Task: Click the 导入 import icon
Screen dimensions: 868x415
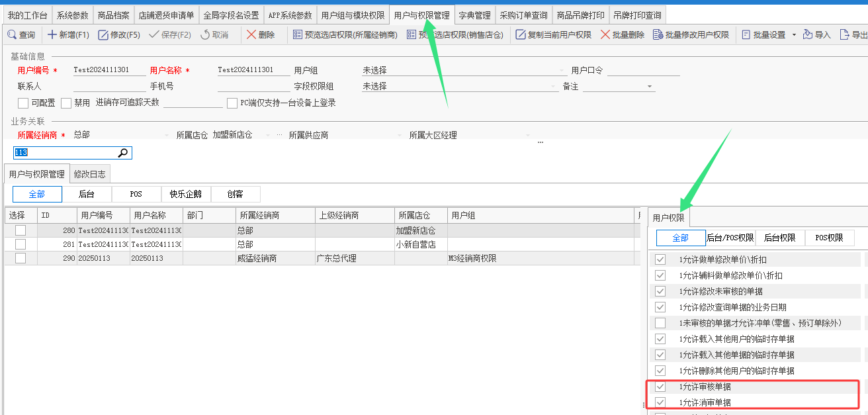Action: (x=808, y=34)
